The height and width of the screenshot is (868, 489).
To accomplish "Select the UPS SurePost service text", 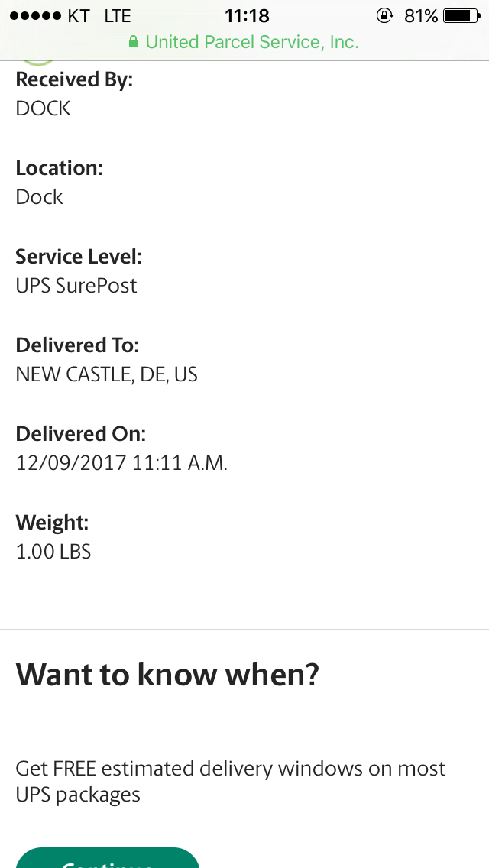I will tap(76, 286).
